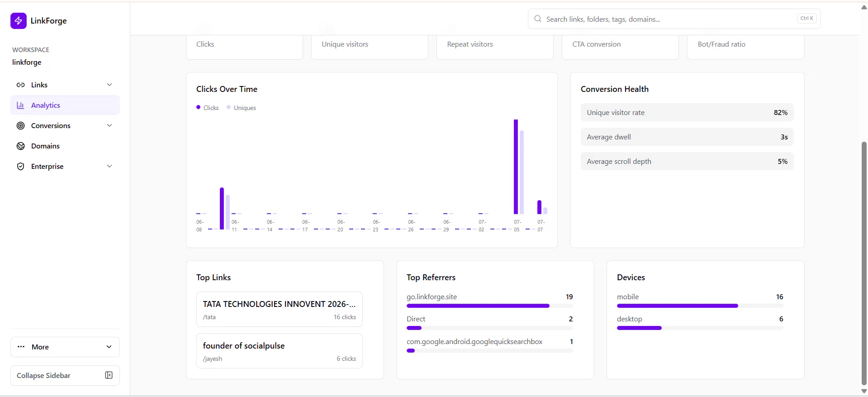Click the scrollbar up arrow

click(864, 7)
